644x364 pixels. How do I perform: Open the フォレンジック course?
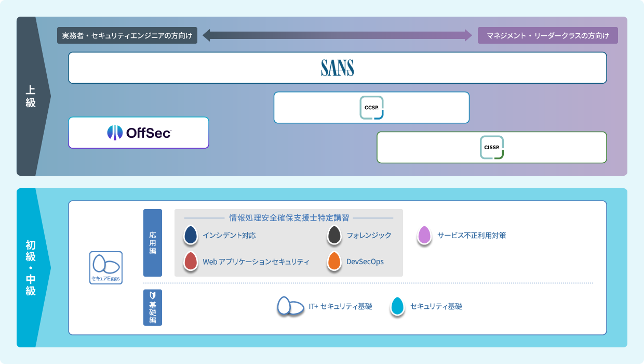369,235
